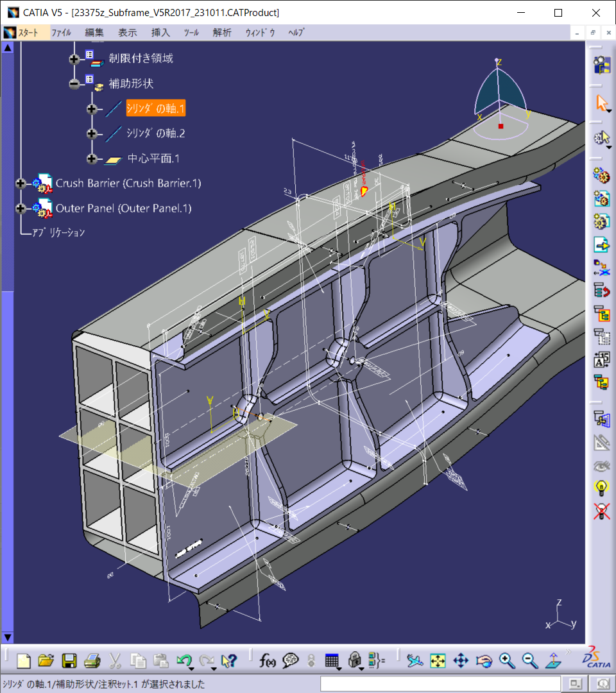Open the Design Table icon
This screenshot has height=693, width=616.
pos(331,661)
